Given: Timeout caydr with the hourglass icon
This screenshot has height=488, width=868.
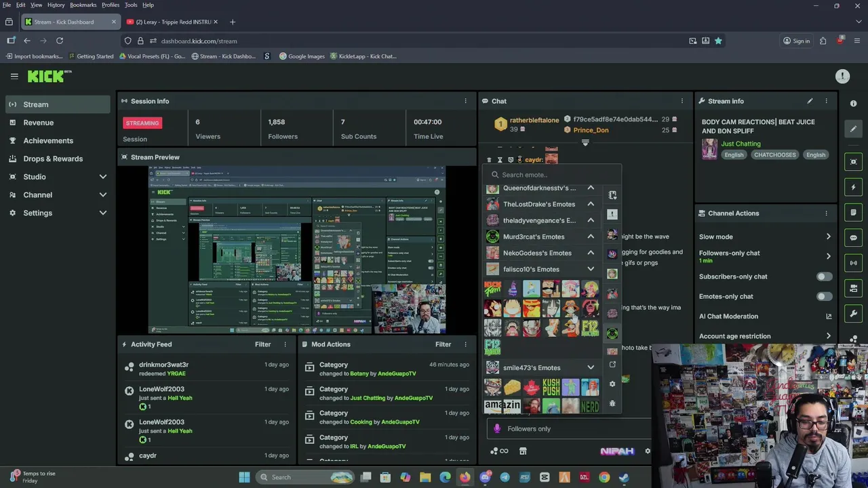Looking at the screenshot, I should pyautogui.click(x=500, y=160).
